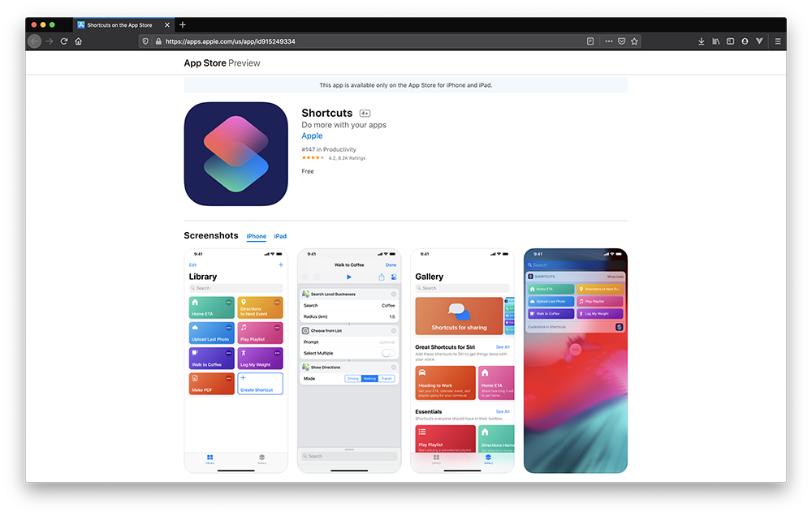The height and width of the screenshot is (516, 812).
Task: Open the tracking protection shield icon
Action: coord(145,41)
